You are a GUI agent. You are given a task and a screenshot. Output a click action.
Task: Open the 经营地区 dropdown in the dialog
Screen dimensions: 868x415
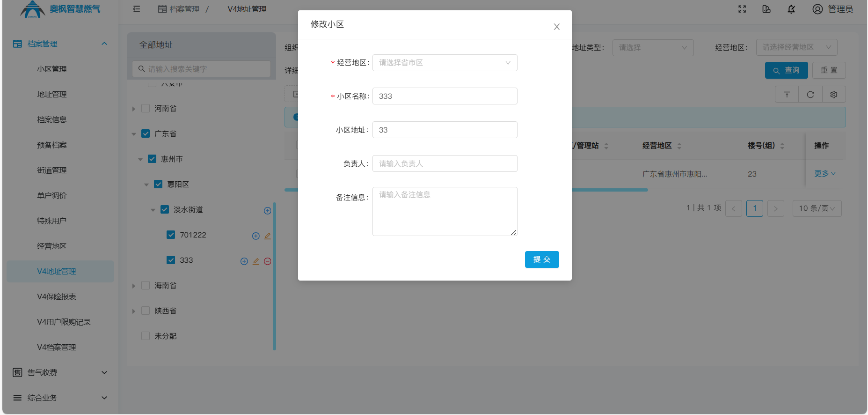click(x=445, y=63)
